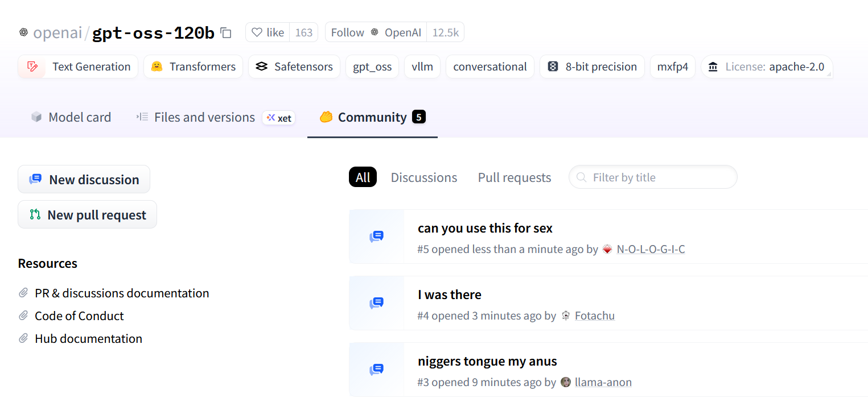Select the All filter pill
Screen dimensions: 868x398
coord(363,177)
